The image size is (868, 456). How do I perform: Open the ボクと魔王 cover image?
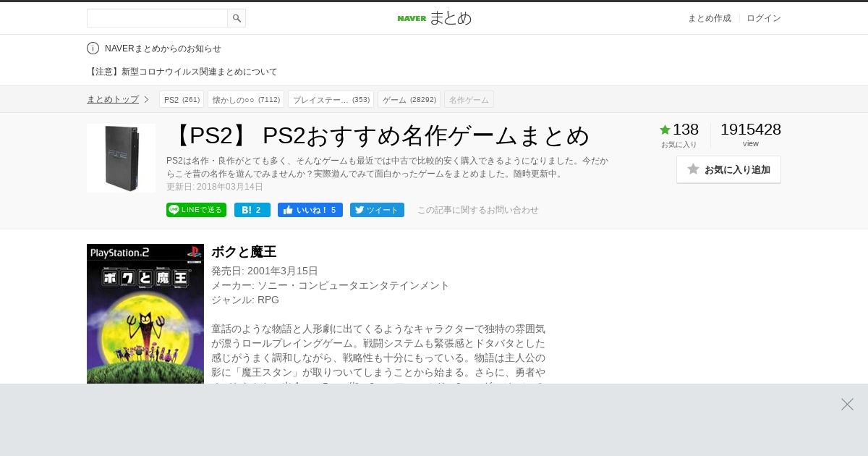pos(145,313)
